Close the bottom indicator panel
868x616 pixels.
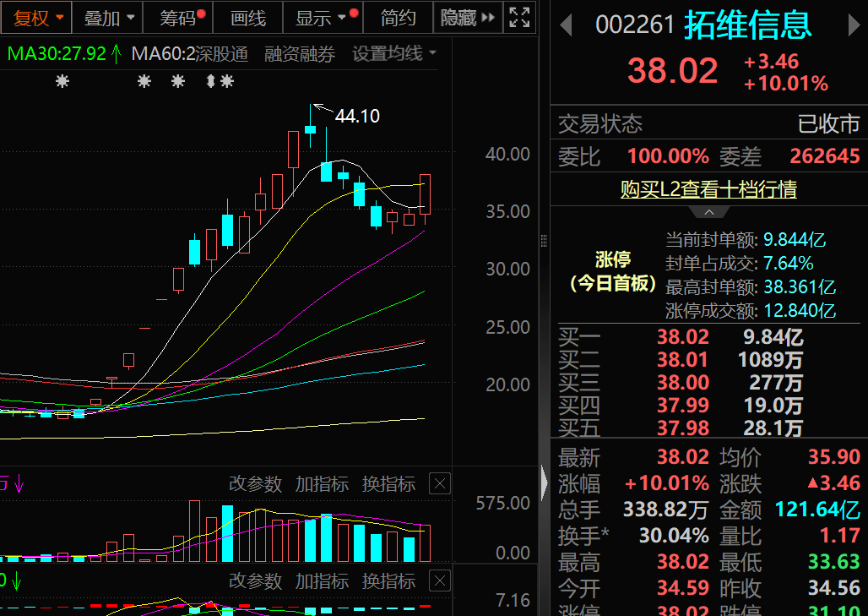(440, 581)
